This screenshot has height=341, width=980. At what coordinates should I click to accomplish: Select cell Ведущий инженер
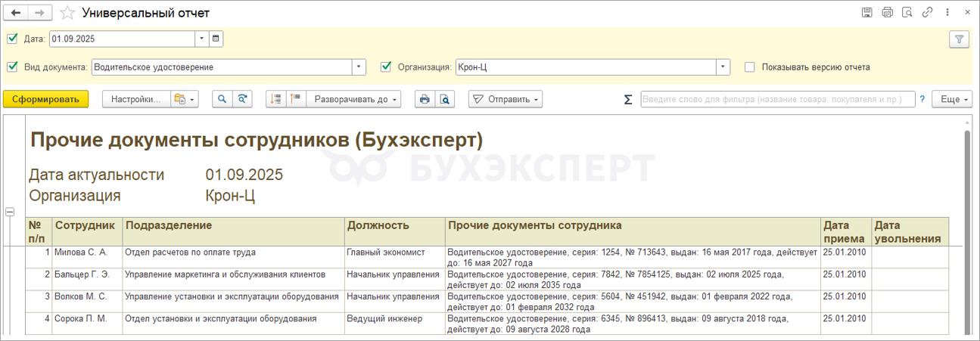coord(394,323)
